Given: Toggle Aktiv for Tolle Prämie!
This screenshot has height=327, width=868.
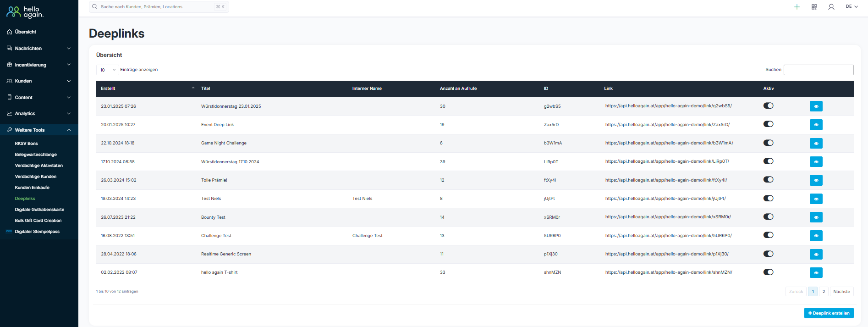Looking at the screenshot, I should (x=769, y=179).
